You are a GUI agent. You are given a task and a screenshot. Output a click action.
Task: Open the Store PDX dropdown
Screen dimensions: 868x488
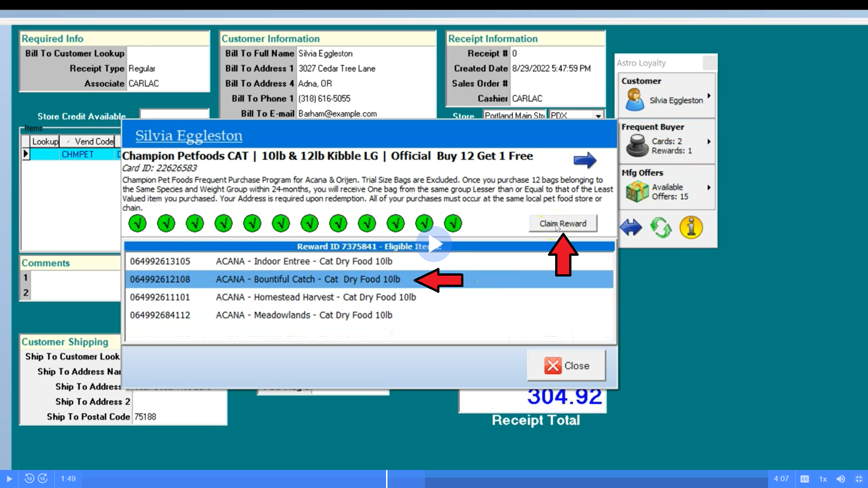598,116
